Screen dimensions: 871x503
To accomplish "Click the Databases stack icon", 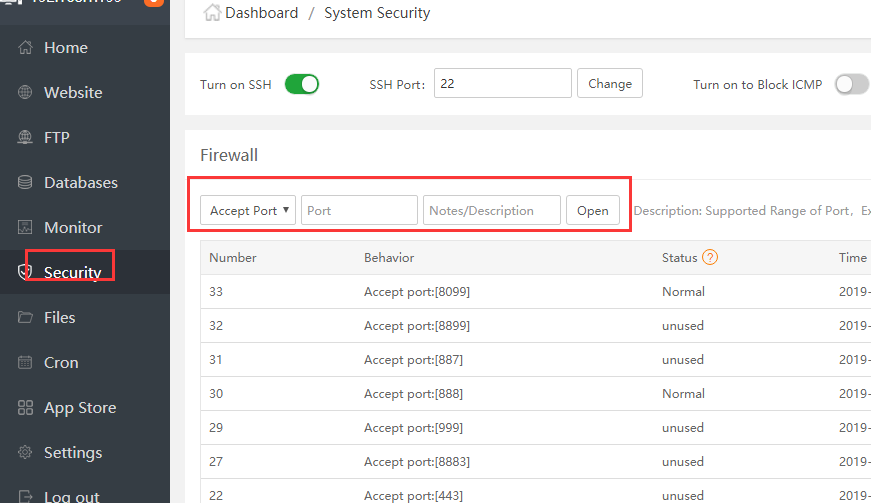I will click(x=25, y=183).
